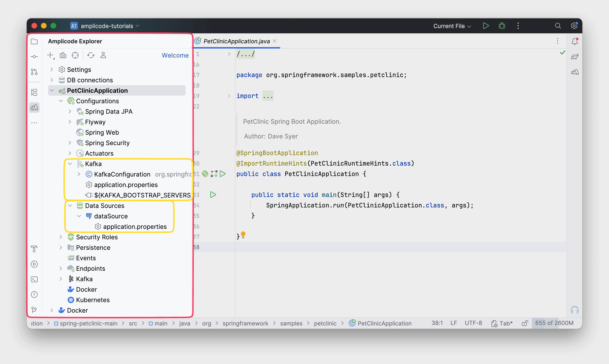Viewport: 609px width, 364px height.
Task: Open the Project folder tool window
Action: pos(34,41)
